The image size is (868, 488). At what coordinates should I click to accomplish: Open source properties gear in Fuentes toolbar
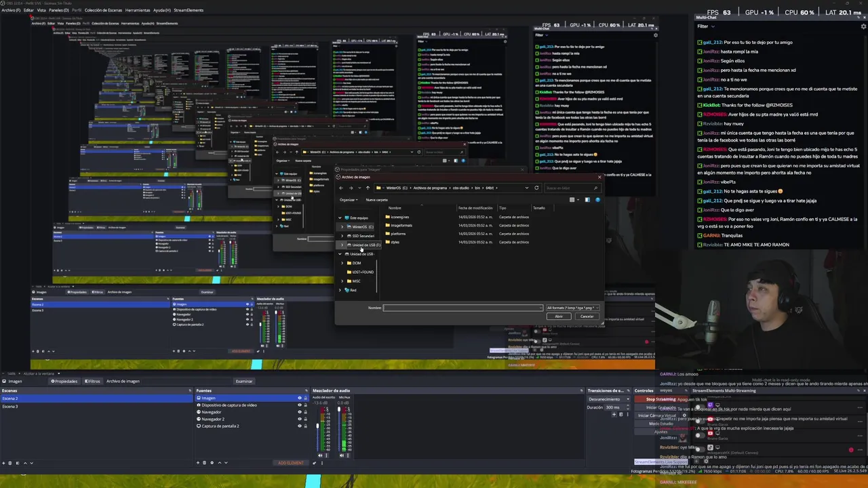[212, 463]
